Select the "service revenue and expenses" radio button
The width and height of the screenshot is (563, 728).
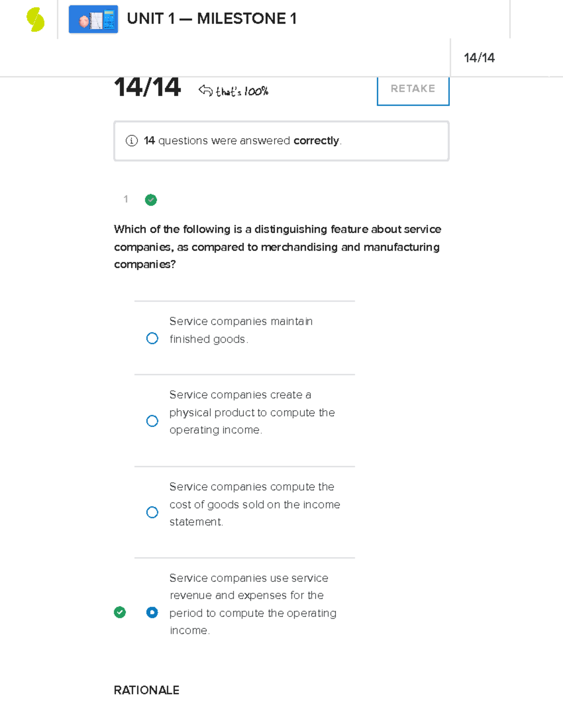coord(152,613)
